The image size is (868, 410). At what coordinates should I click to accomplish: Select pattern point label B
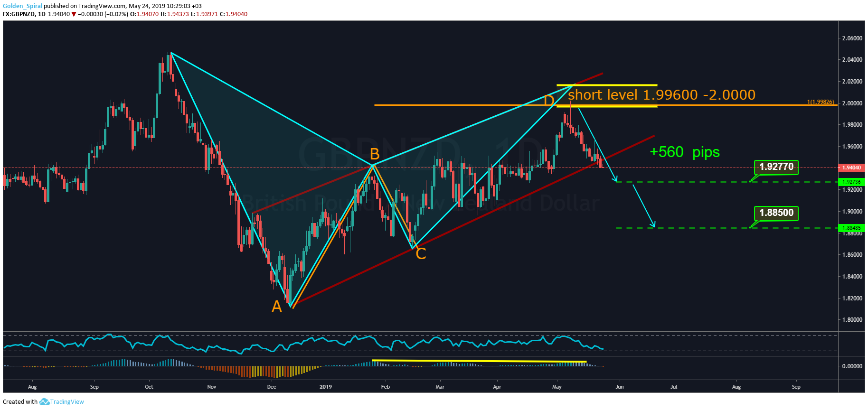point(375,154)
